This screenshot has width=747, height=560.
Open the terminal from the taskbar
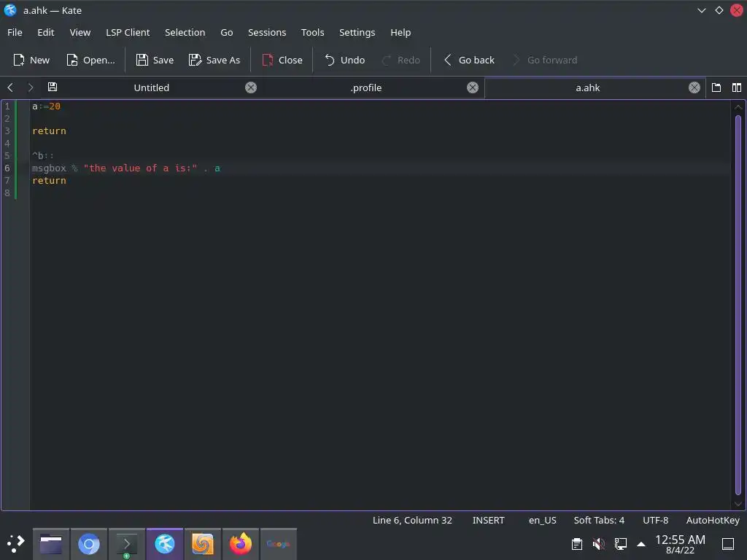(127, 544)
